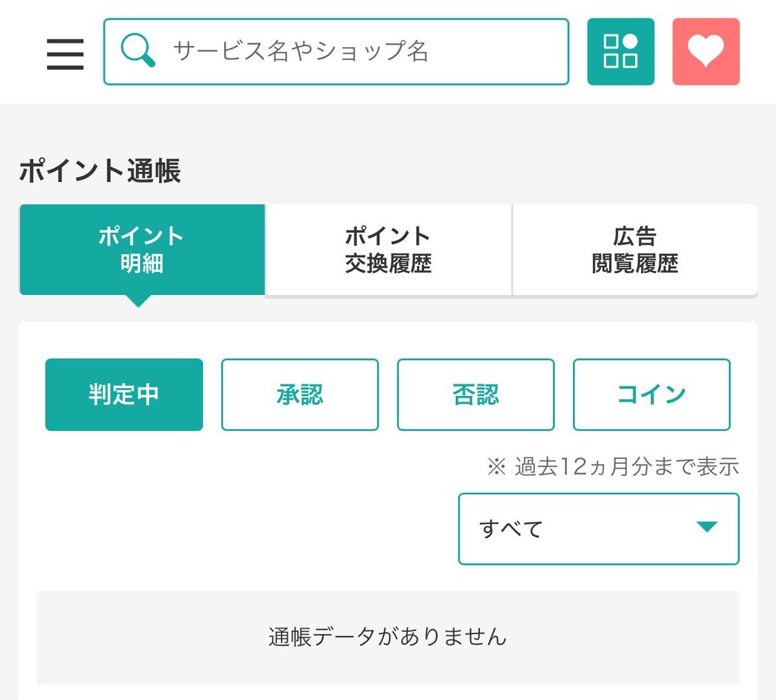Click the dropdown arrow beside すべて
Screen dimensions: 776x700
click(707, 527)
